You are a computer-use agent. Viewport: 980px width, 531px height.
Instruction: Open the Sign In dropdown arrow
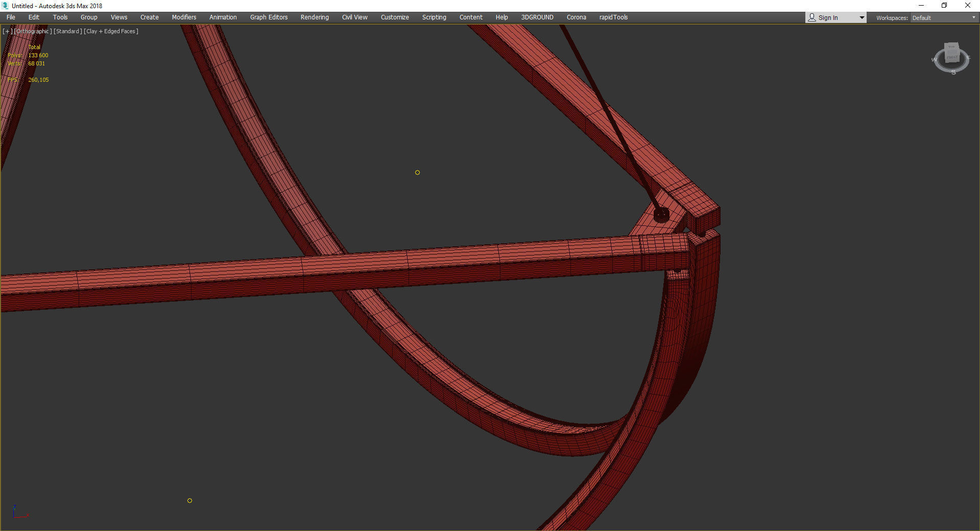click(862, 17)
